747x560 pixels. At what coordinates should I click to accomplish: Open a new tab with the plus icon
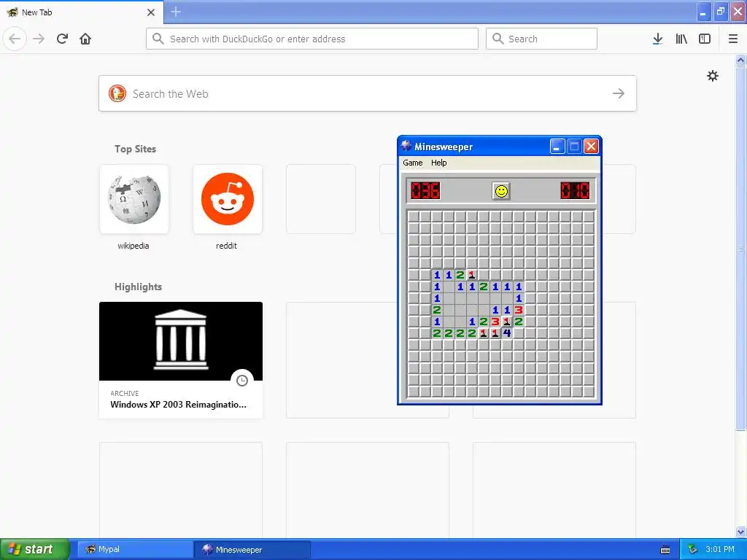tap(176, 12)
